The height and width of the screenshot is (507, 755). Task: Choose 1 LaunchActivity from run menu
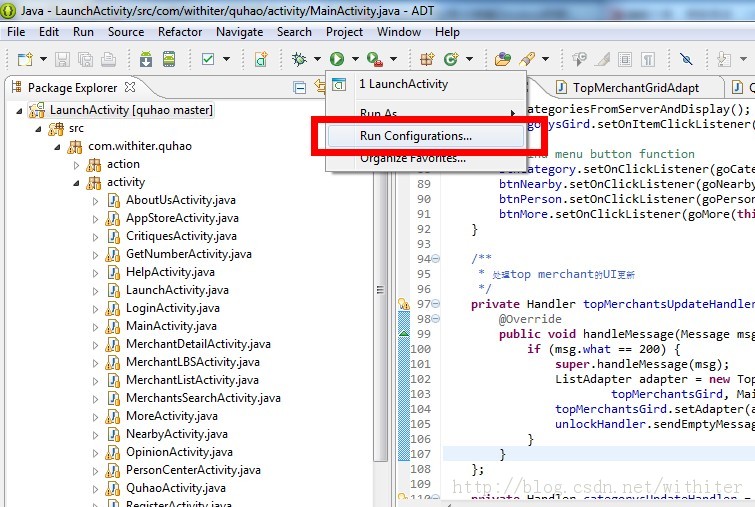[x=403, y=84]
